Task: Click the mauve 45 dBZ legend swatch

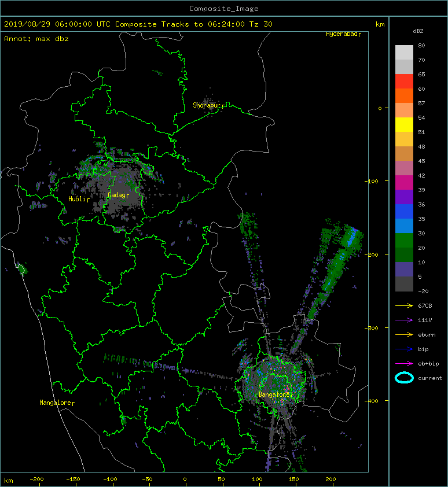Action: tap(404, 168)
